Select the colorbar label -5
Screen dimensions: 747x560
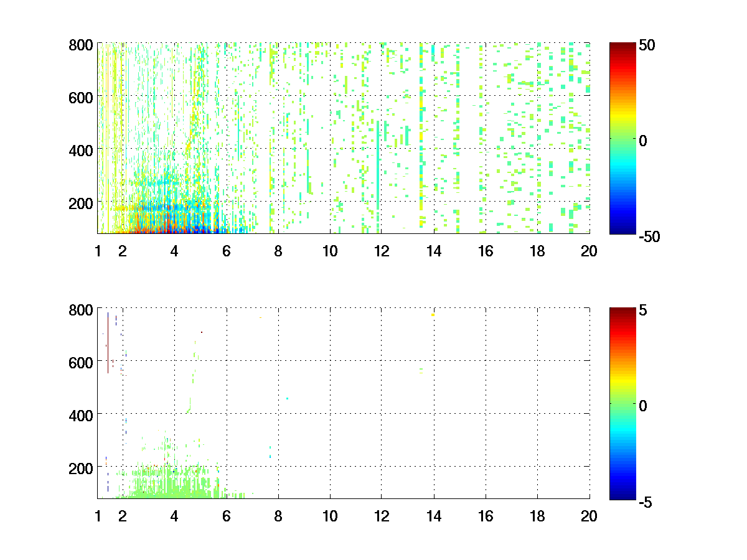pyautogui.click(x=647, y=501)
